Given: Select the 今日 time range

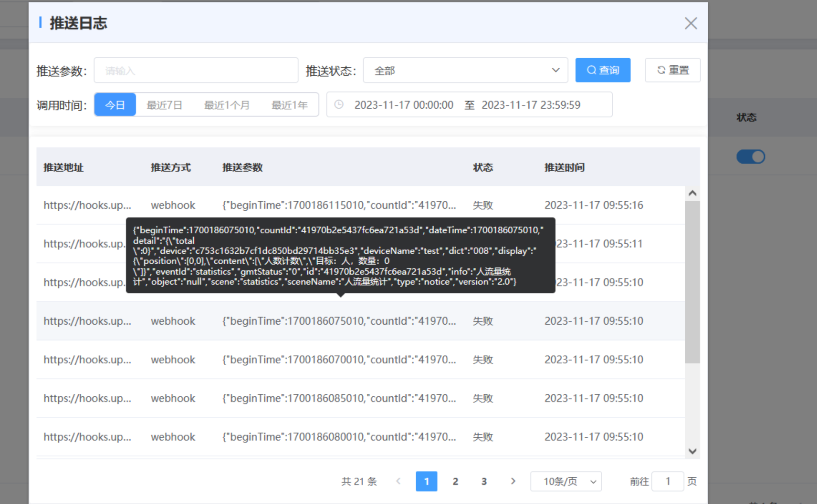Looking at the screenshot, I should tap(115, 105).
